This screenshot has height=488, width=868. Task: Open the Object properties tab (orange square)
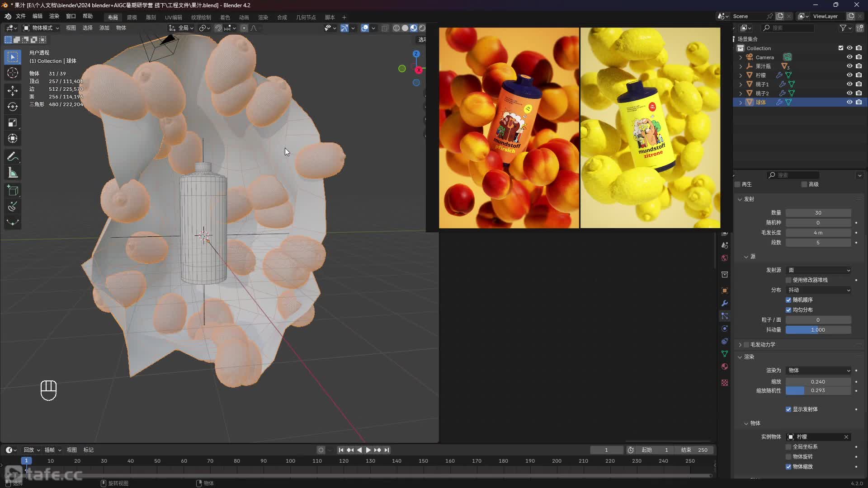pyautogui.click(x=725, y=291)
